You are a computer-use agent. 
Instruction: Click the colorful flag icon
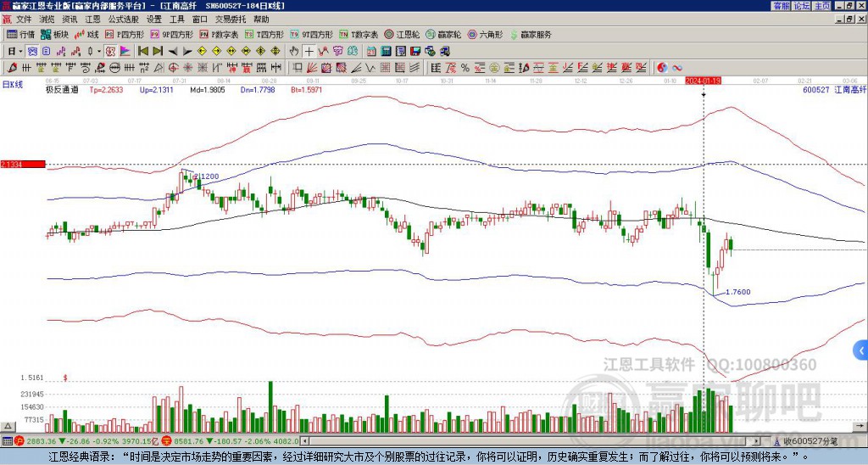point(125,51)
